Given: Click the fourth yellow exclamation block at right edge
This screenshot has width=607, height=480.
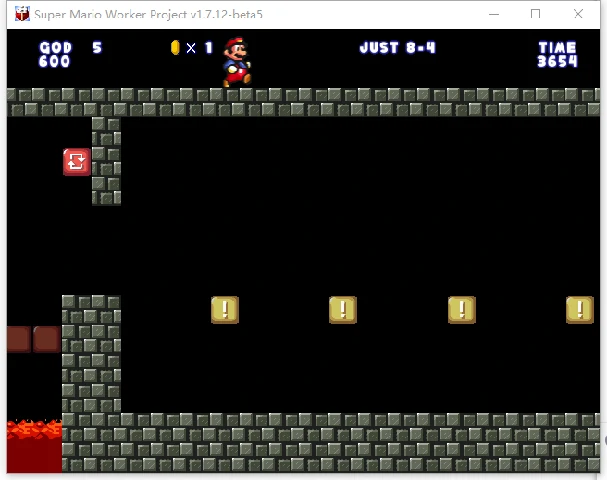Looking at the screenshot, I should 580,310.
